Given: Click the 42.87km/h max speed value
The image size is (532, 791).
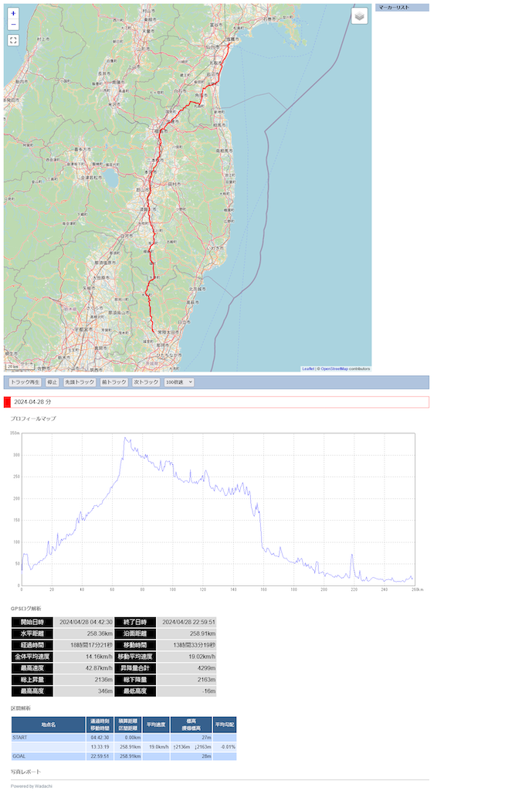Looking at the screenshot, I should pyautogui.click(x=83, y=668).
